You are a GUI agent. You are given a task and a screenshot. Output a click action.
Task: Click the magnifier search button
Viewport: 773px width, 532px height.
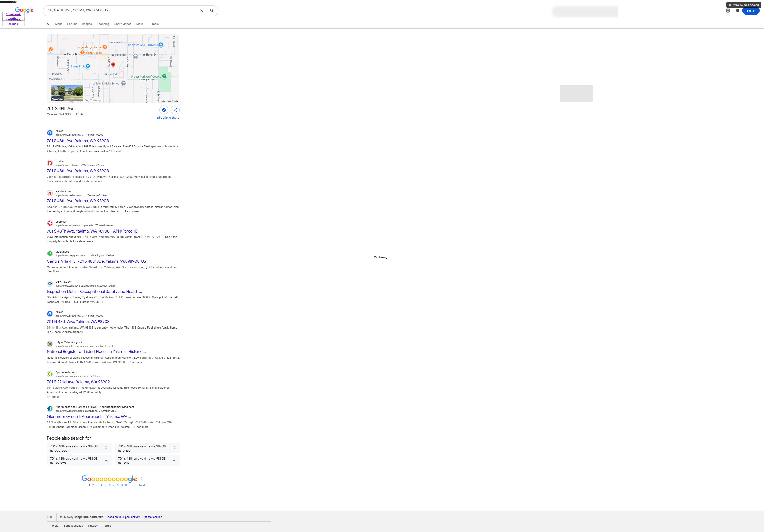click(212, 11)
